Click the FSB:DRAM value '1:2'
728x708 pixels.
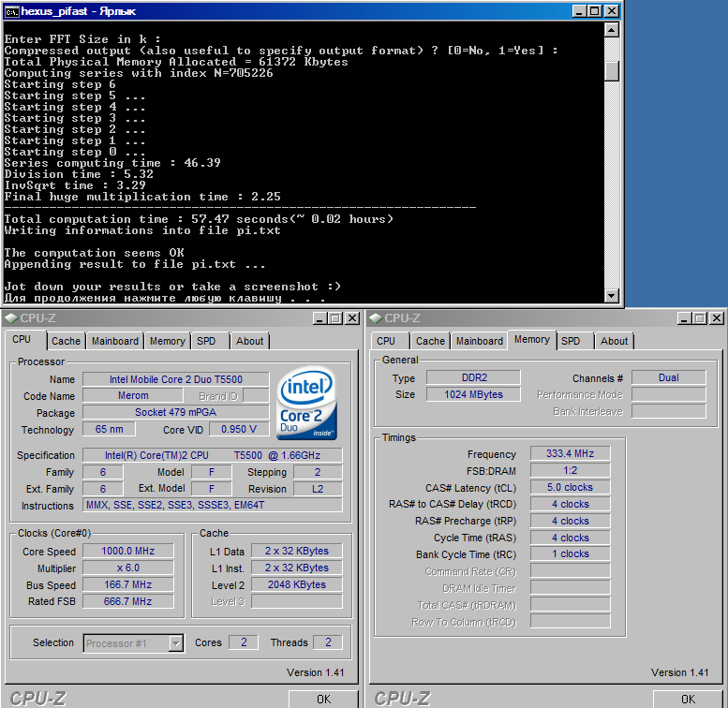571,470
